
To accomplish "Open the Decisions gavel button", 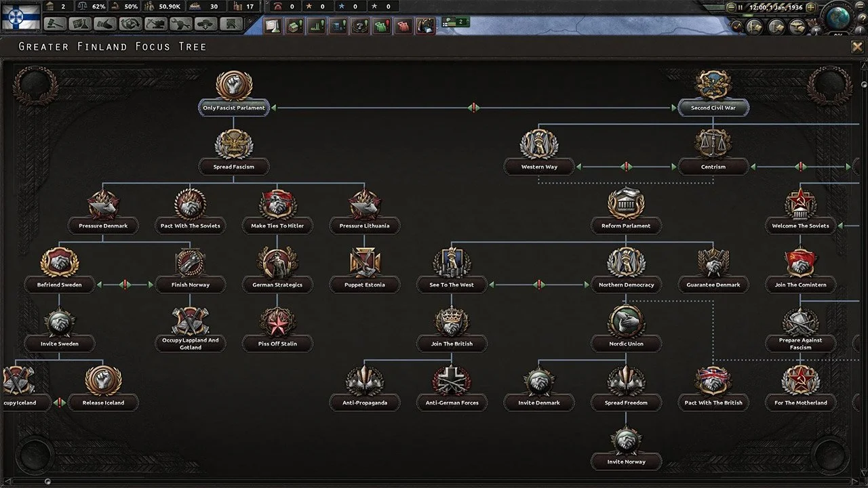I will click(x=56, y=24).
